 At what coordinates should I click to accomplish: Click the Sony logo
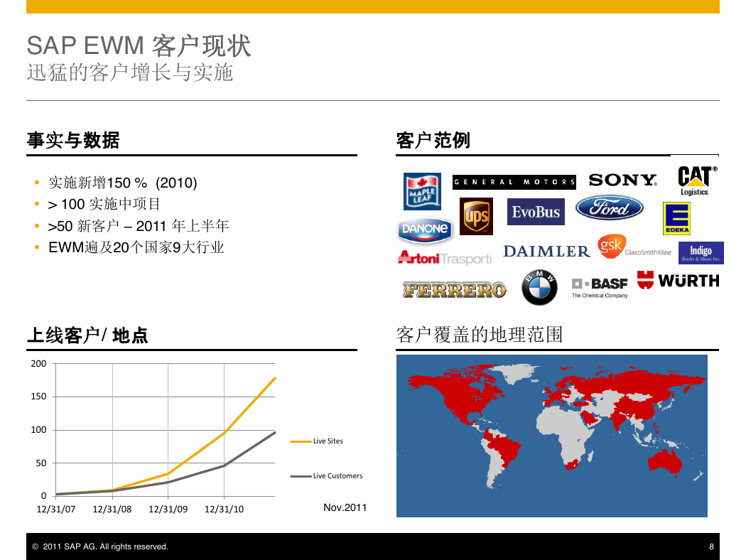click(x=623, y=180)
